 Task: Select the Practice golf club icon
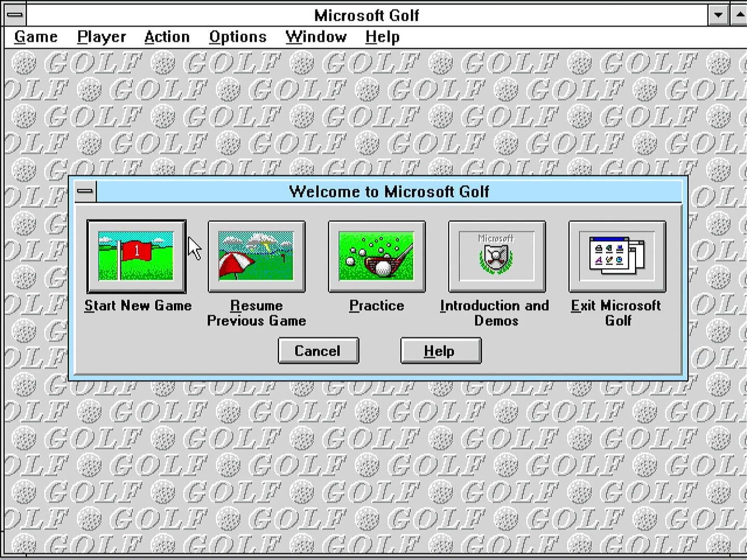point(376,256)
